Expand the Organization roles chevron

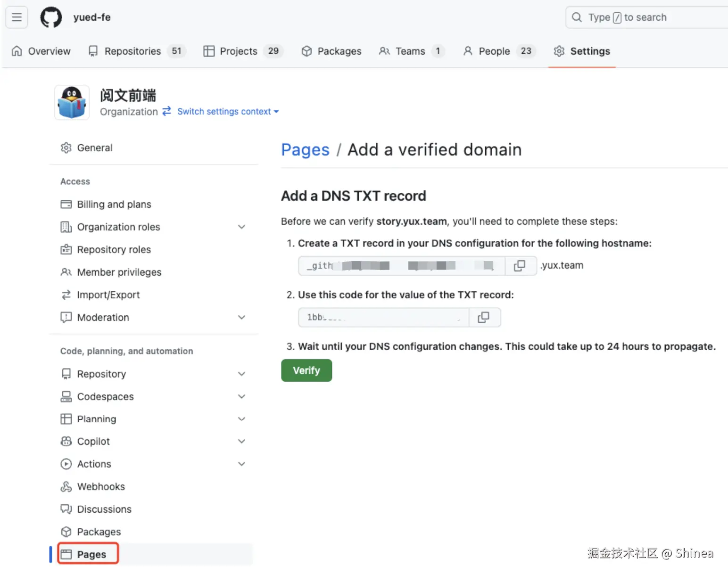tap(241, 227)
